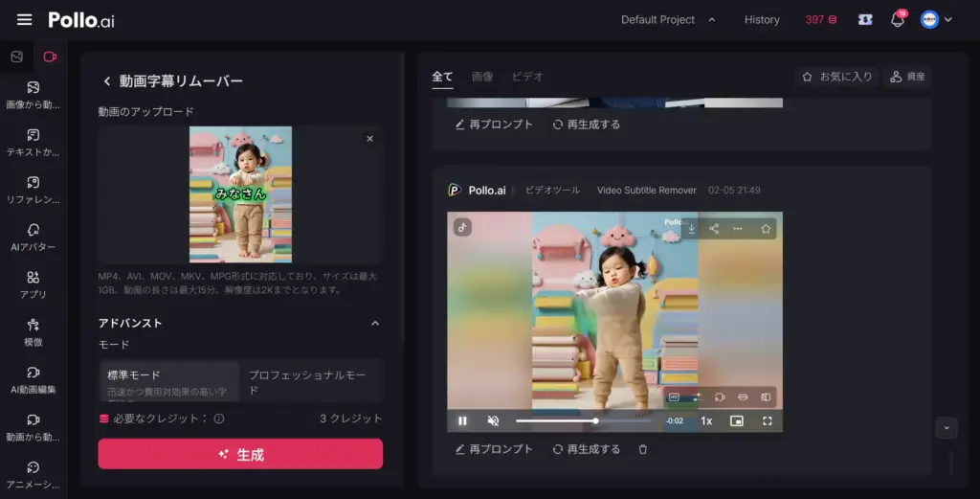Screen dimensions: 980x499
Task: Delete the result with the trash icon
Action: point(642,449)
